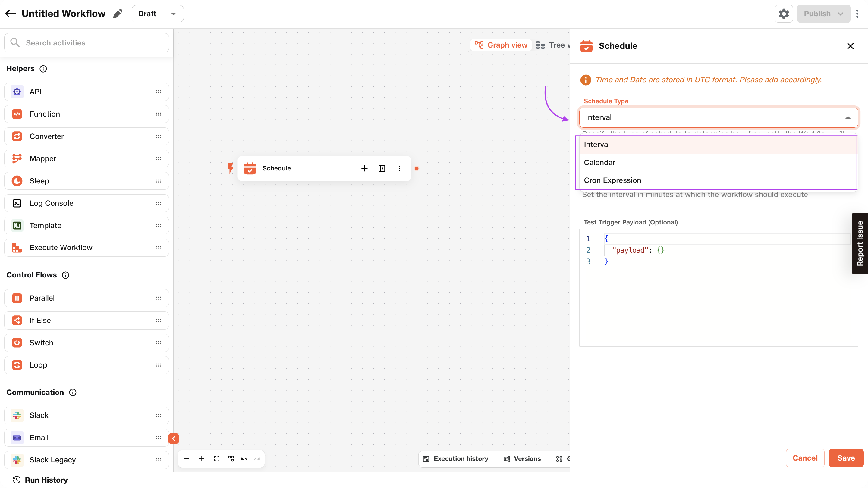Viewport: 868px width, 488px height.
Task: Click the Function helper icon
Action: coord(17,114)
